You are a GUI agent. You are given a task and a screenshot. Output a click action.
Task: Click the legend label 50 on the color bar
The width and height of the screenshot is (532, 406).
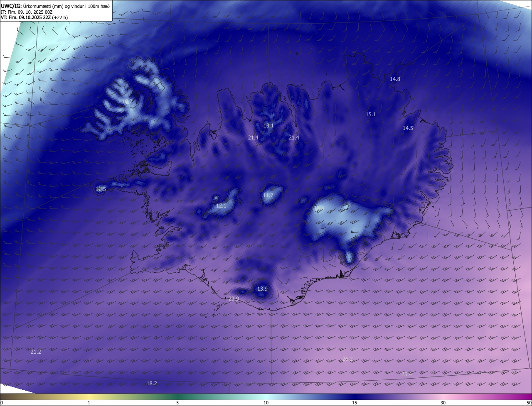[x=529, y=403]
